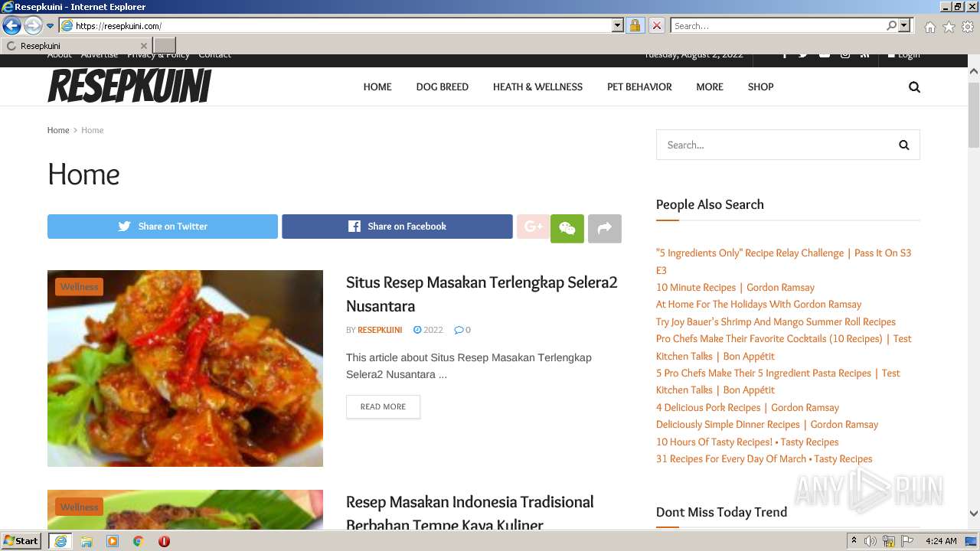Open the red chili dish thumbnail
980x551 pixels.
point(185,368)
